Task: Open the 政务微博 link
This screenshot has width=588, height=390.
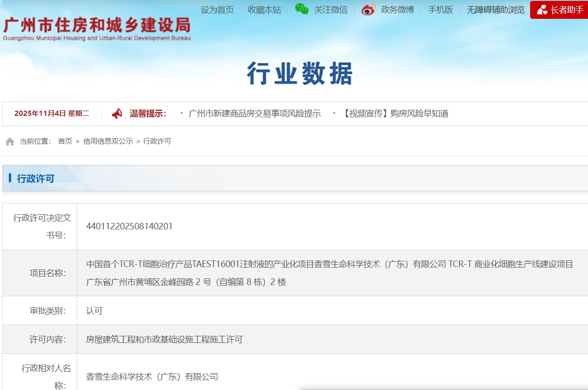Action: [397, 10]
